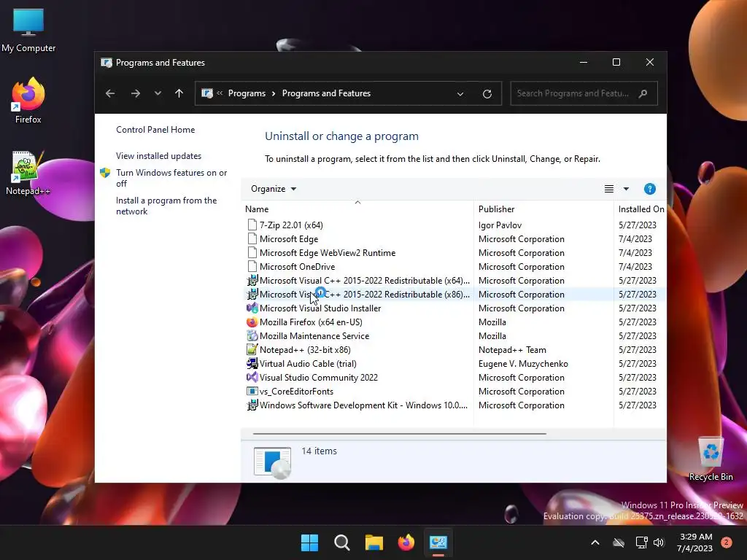Screen dimensions: 747x560
Task: Open the Recycle Bin icon
Action: click(x=711, y=459)
